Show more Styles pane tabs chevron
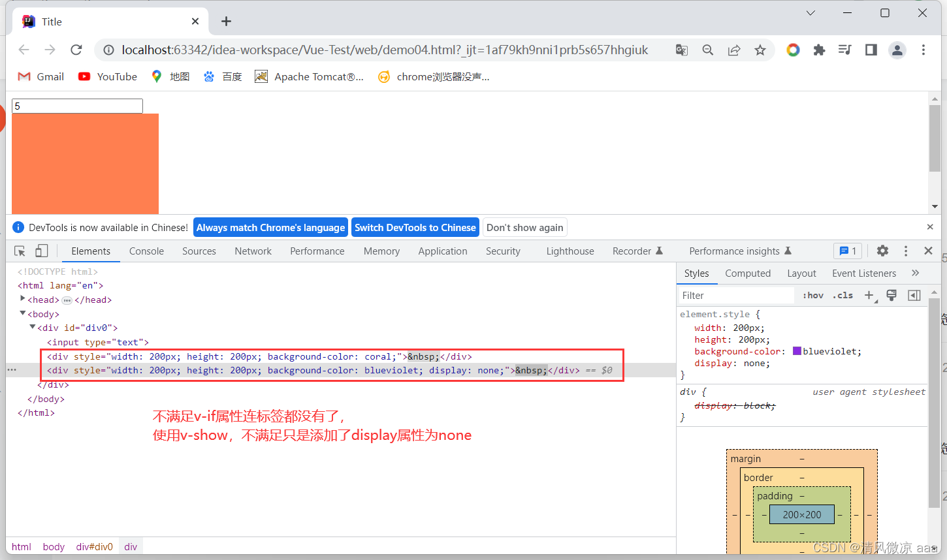947x560 pixels. [x=915, y=273]
